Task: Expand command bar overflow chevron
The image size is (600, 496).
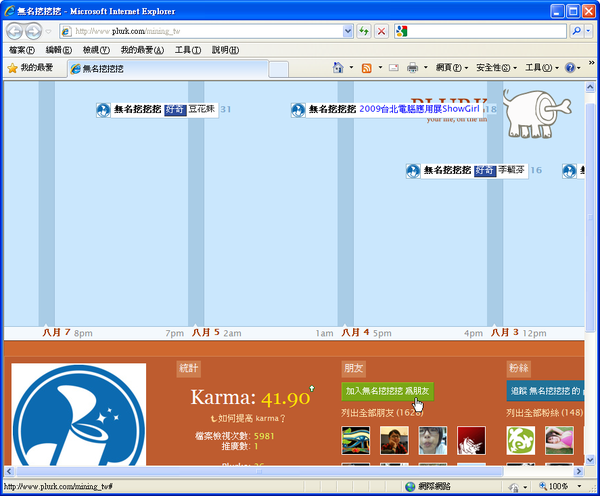Action: [x=592, y=63]
